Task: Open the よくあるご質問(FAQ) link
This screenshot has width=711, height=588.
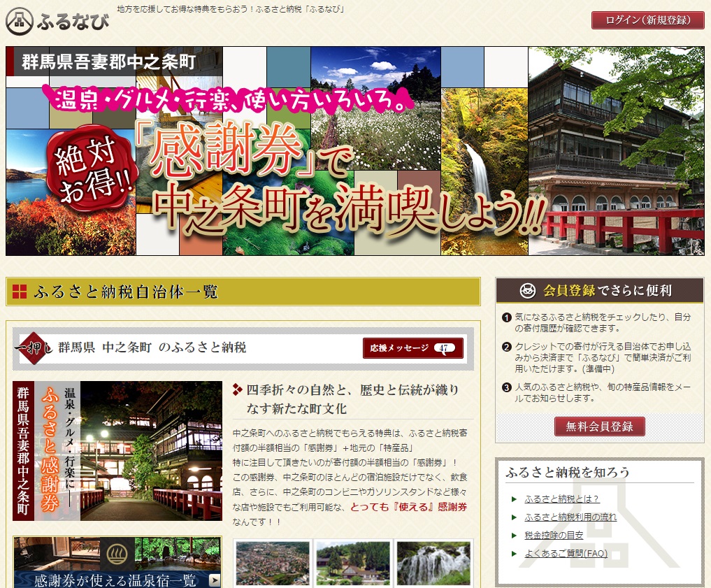Action: coord(566,554)
